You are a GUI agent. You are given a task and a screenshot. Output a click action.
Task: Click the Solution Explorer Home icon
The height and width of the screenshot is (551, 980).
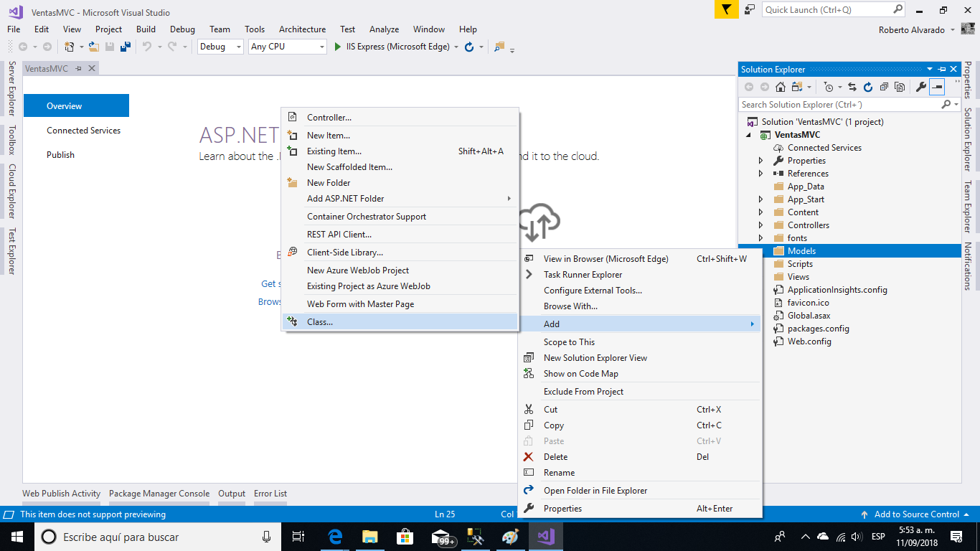tap(781, 86)
